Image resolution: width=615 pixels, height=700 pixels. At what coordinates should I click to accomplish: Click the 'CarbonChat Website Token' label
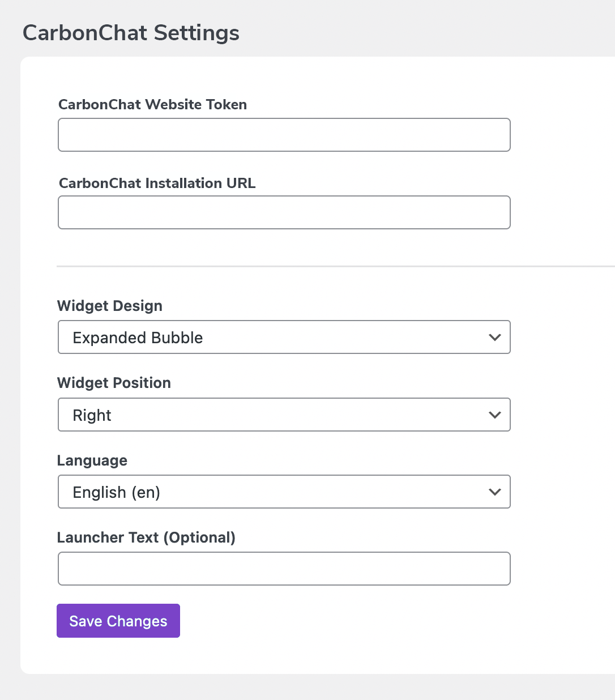coord(152,105)
